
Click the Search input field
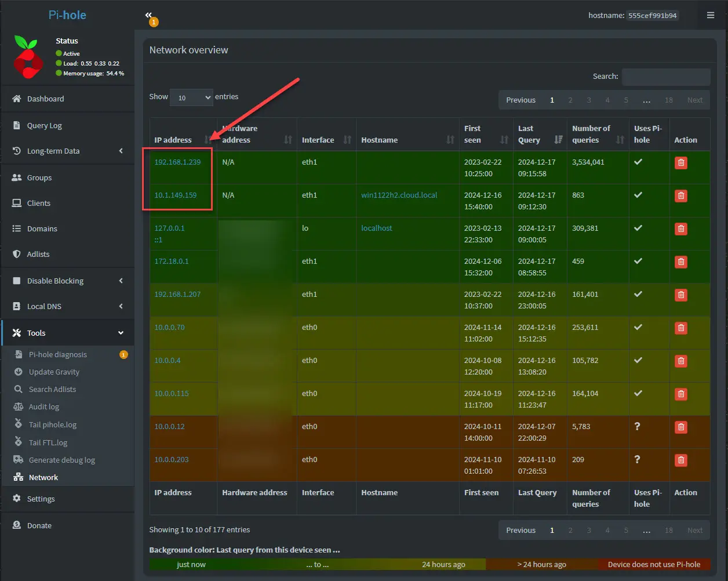pos(665,77)
